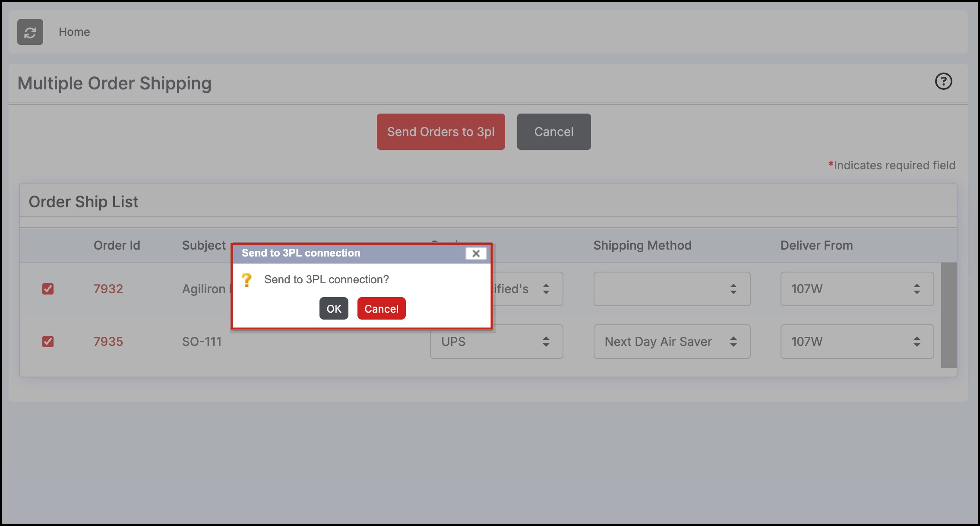Open Deliver From 107W dropdown for order 7932
Screen dimensions: 980x526
(x=857, y=289)
